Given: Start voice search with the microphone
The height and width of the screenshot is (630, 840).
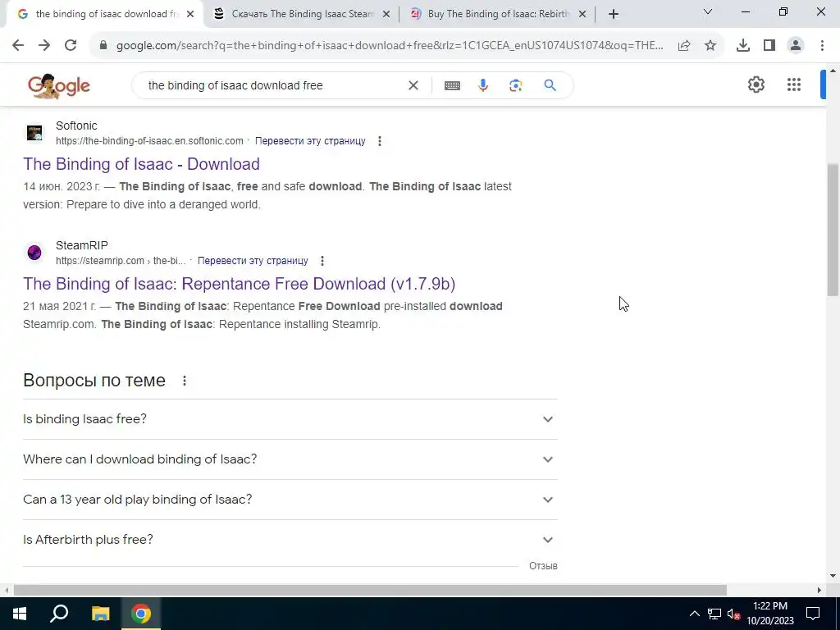Looking at the screenshot, I should tap(483, 85).
